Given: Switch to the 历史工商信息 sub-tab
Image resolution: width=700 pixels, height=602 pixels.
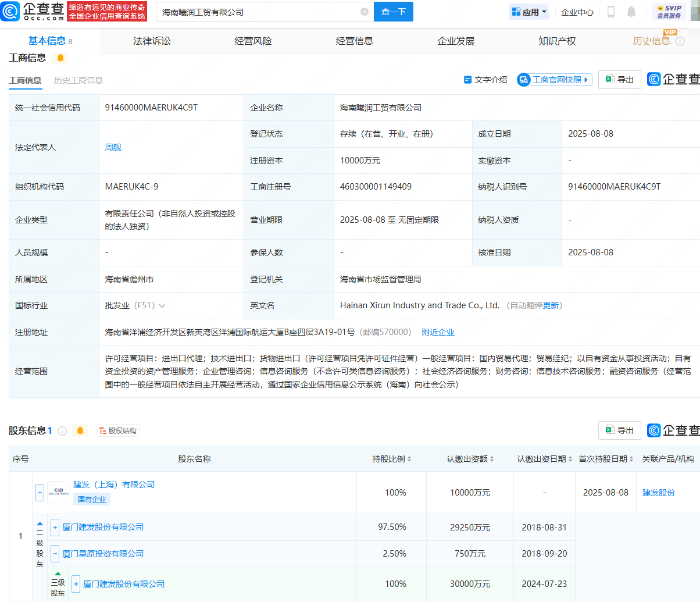Looking at the screenshot, I should pos(78,80).
